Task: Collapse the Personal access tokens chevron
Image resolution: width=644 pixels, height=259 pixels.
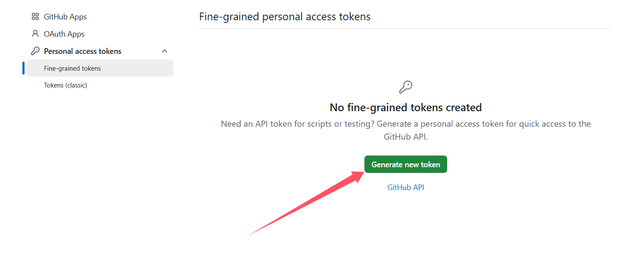Action: (164, 51)
